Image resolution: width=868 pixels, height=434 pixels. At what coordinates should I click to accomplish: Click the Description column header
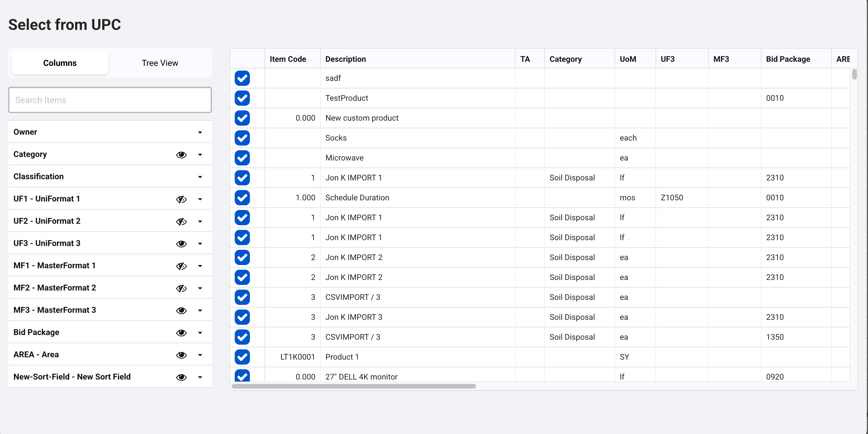[x=345, y=59]
